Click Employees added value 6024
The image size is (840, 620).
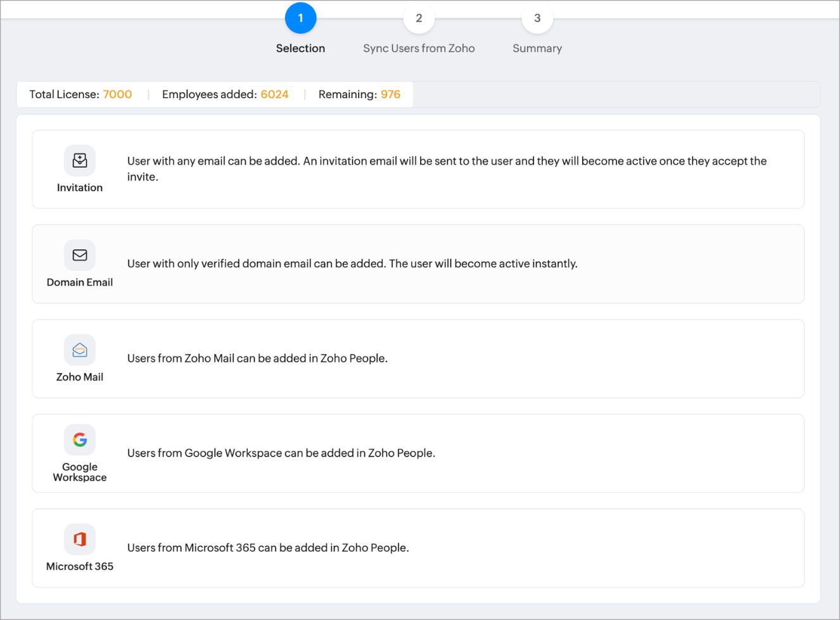pyautogui.click(x=275, y=94)
